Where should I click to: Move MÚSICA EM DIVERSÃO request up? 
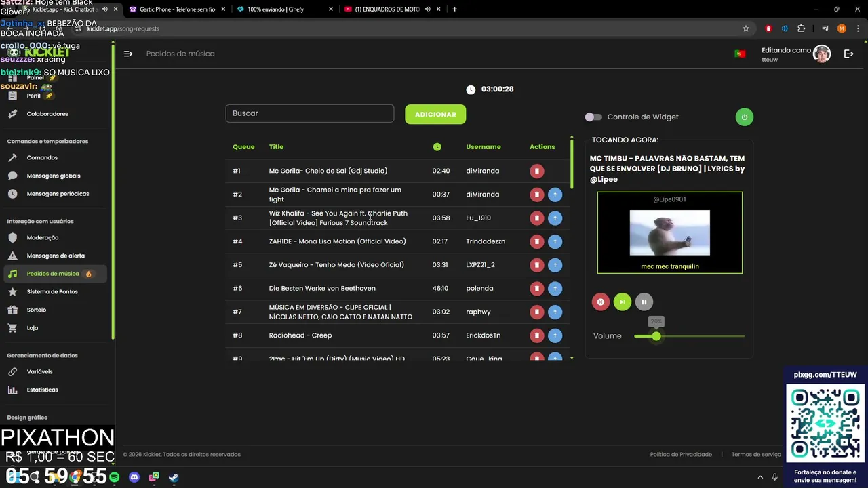pyautogui.click(x=555, y=312)
